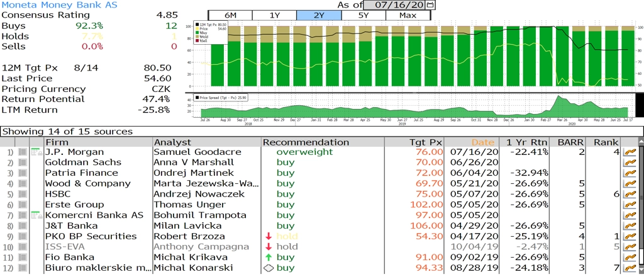Open analyst chart icon in Erste Group row
This screenshot has height=279, width=644.
tap(629, 205)
